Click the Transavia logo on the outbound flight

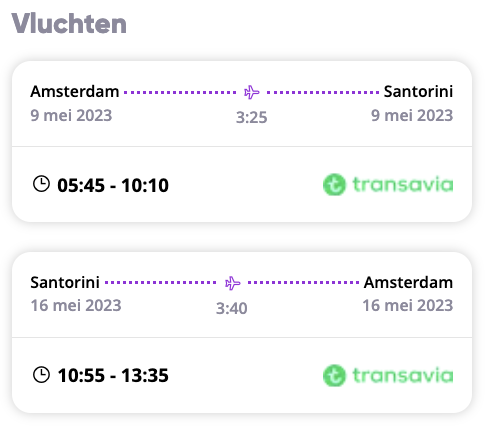point(388,184)
